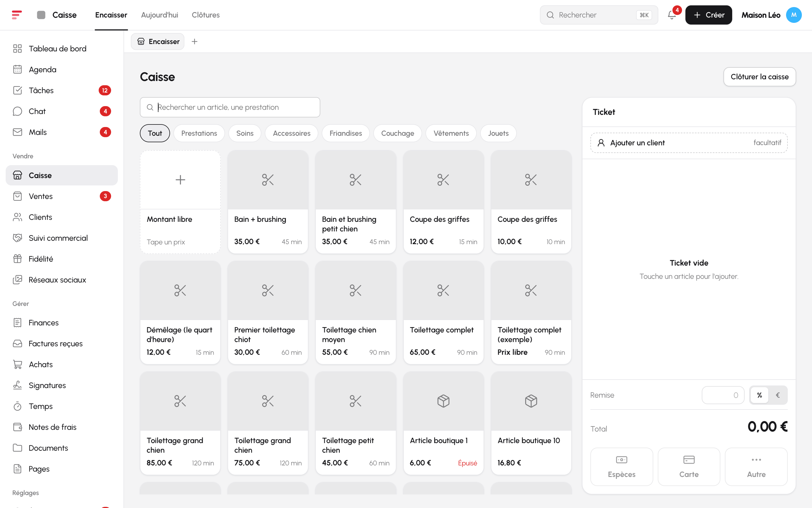Open Clients from the sidebar

62,217
